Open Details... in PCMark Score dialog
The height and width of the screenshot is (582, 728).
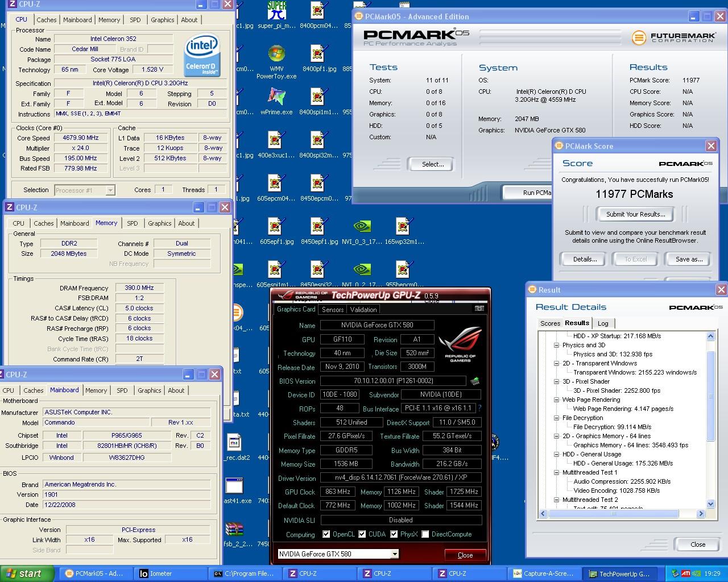pyautogui.click(x=585, y=259)
